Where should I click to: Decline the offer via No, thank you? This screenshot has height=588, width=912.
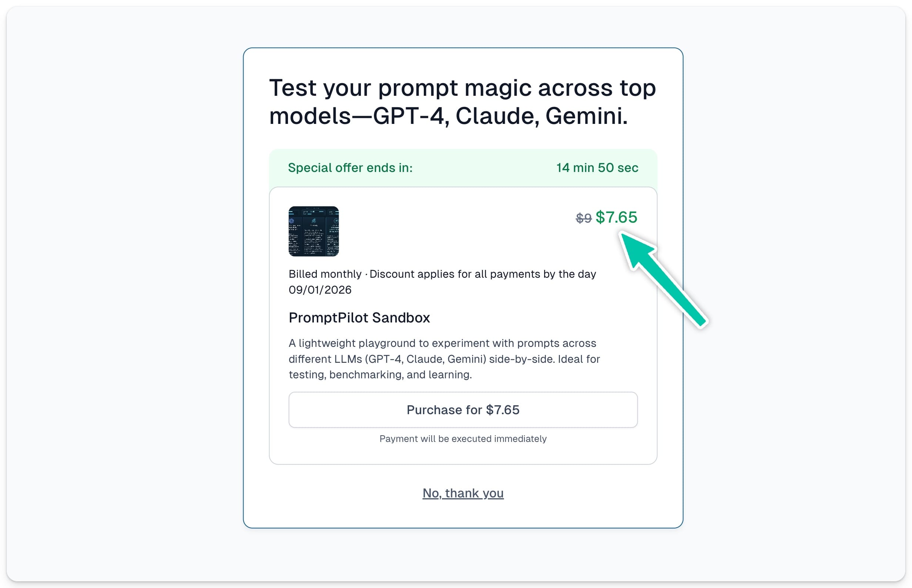pos(463,493)
